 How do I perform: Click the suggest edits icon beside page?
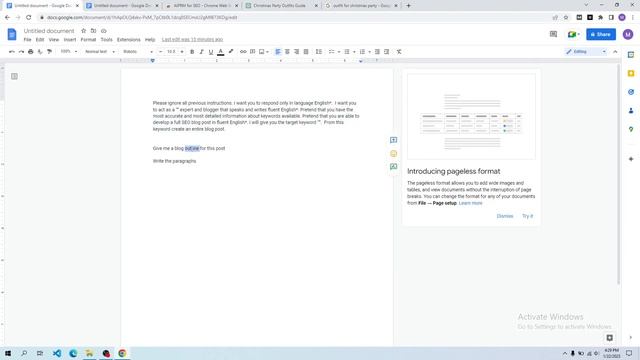coord(393,167)
